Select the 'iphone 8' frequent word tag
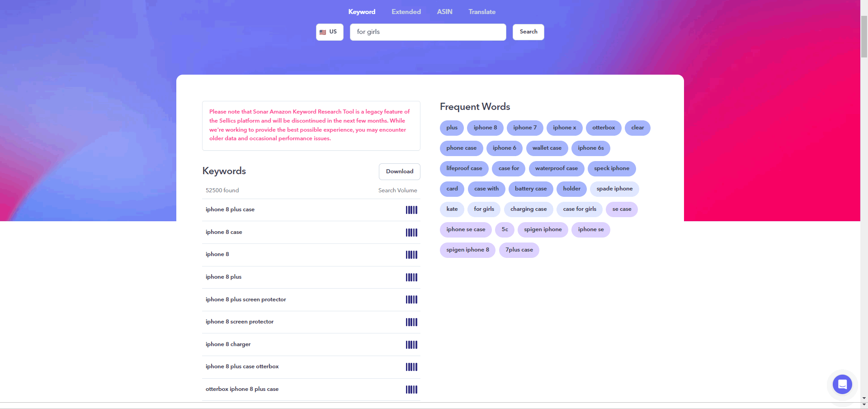The width and height of the screenshot is (868, 409). (485, 128)
